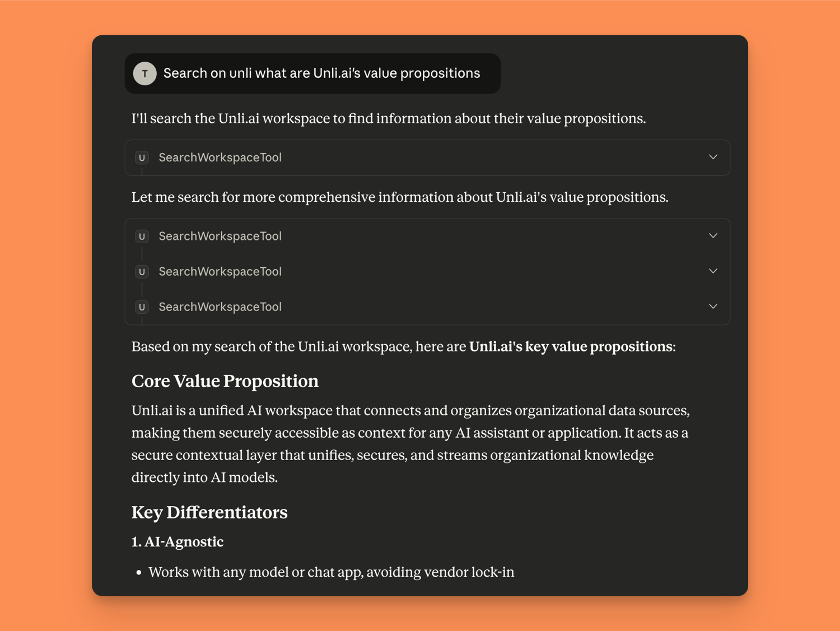Click the first SearchWorkspaceTool label

[x=220, y=157]
